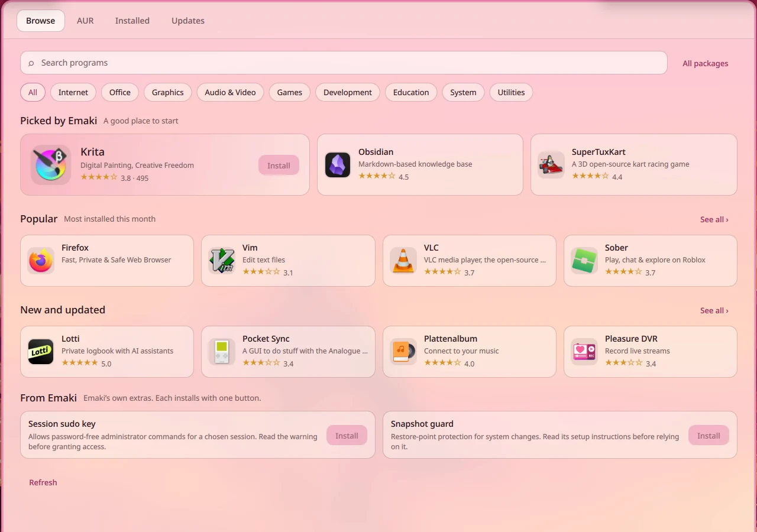
Task: Click the Sober green app icon
Action: tap(584, 261)
